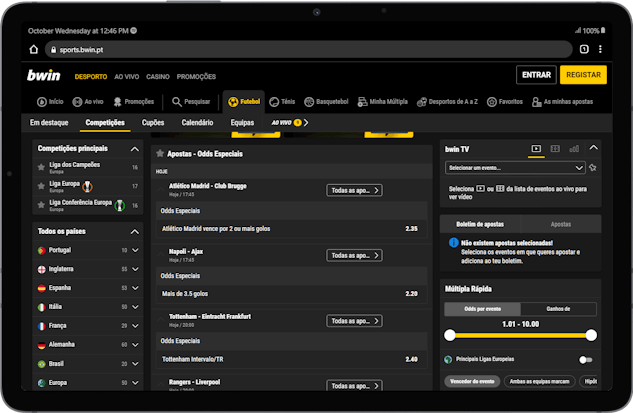Open the Início sports nav item

tap(50, 102)
